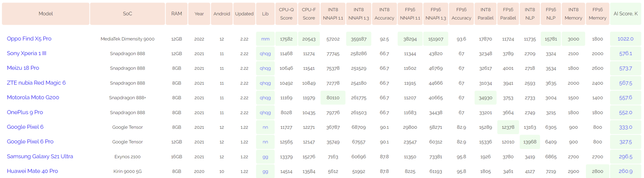Open the Meizu 18 Pro link
Image resolution: width=644 pixels, height=178 pixels.
coord(23,68)
